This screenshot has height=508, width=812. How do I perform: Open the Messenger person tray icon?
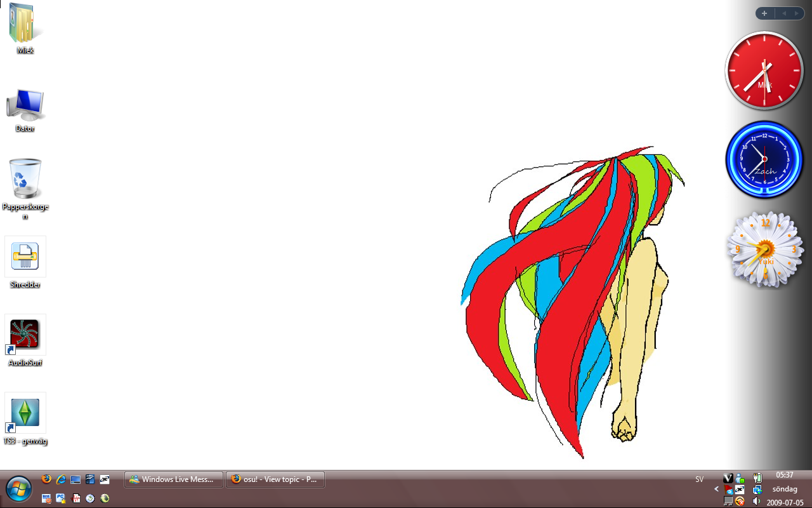pos(740,478)
